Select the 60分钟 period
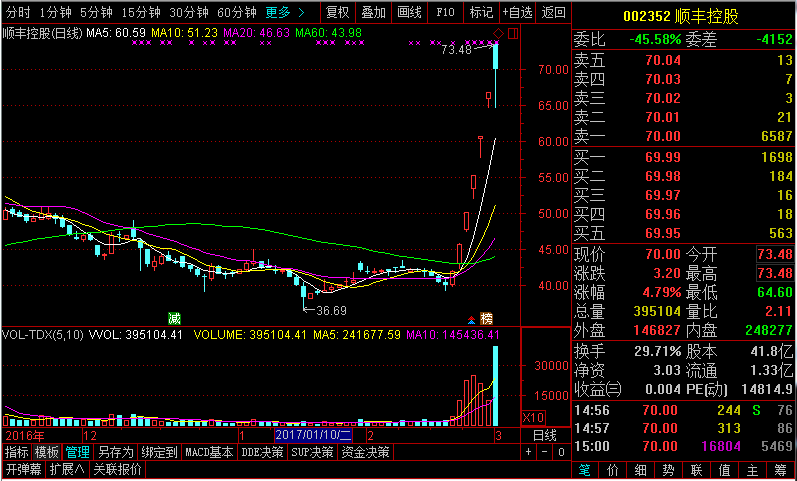 tap(236, 12)
